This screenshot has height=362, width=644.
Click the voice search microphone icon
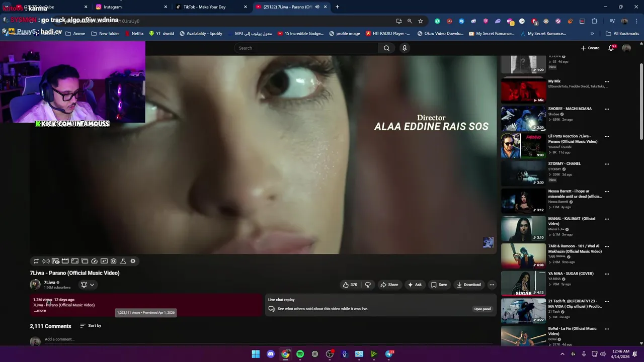pyautogui.click(x=405, y=48)
